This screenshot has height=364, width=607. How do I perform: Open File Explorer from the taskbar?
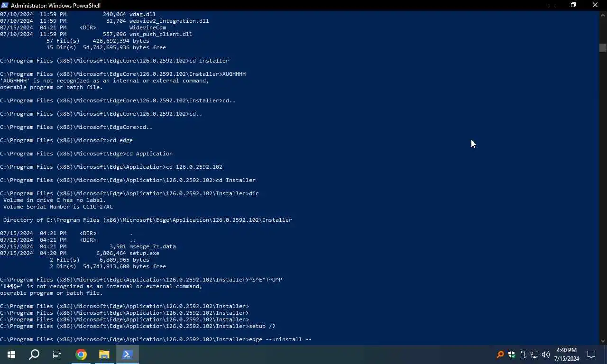104,355
